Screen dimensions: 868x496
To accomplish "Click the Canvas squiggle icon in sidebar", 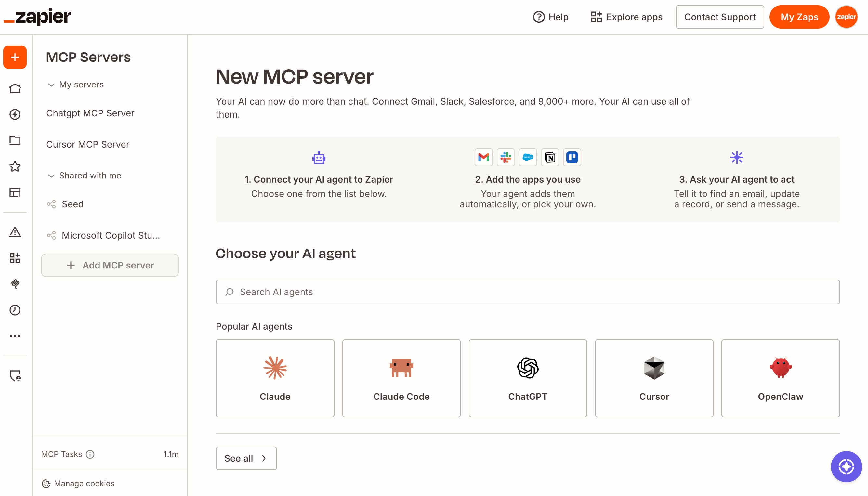I will click(15, 284).
